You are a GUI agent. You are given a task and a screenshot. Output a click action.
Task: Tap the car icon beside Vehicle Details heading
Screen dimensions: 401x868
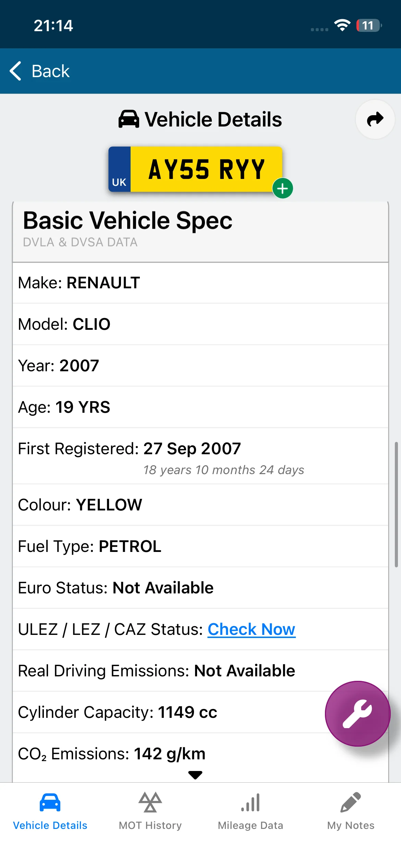pyautogui.click(x=129, y=119)
